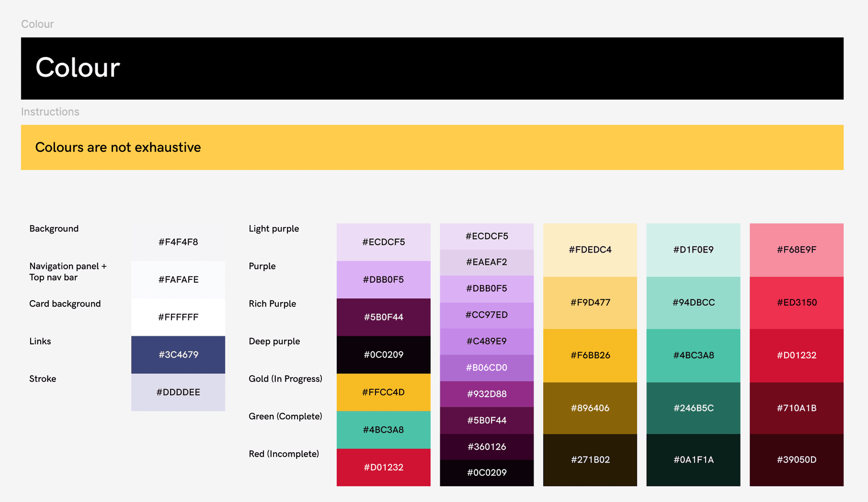Click the #94DBCC mint swatch
Viewport: 868px width, 502px height.
click(x=693, y=302)
